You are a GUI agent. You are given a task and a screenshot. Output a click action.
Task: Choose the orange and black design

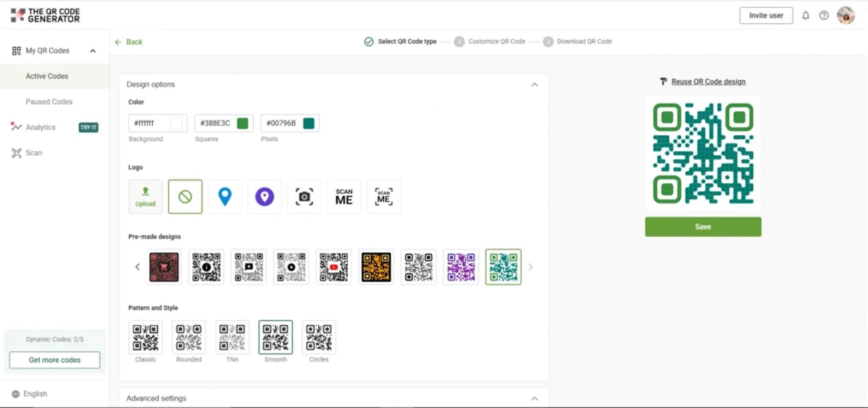point(376,267)
